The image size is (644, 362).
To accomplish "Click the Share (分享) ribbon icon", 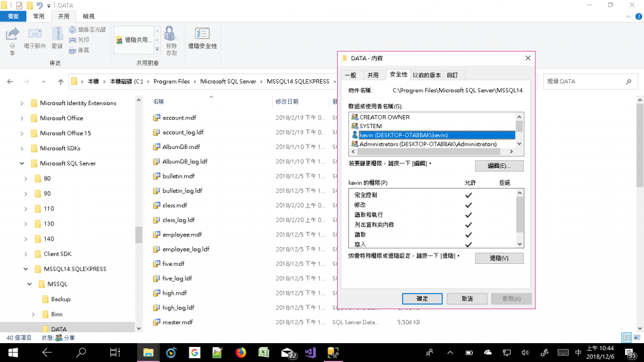I will point(13,40).
